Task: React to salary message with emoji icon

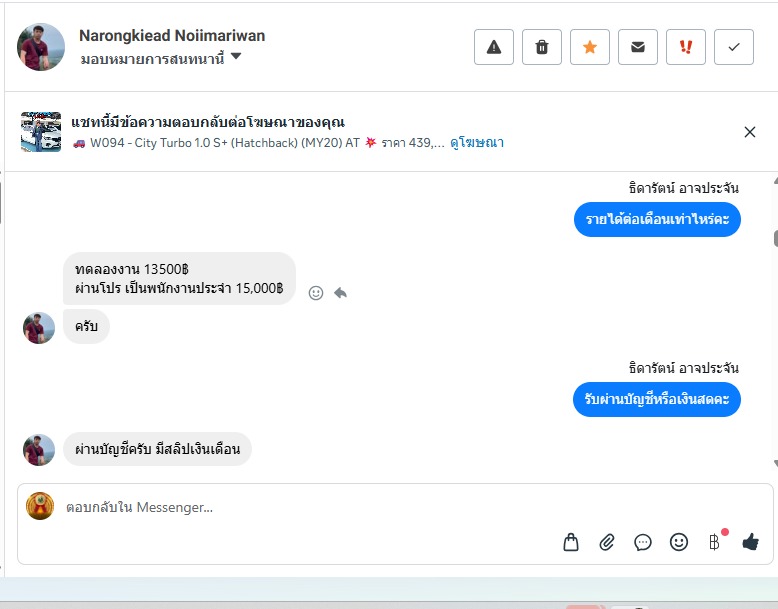Action: [316, 293]
